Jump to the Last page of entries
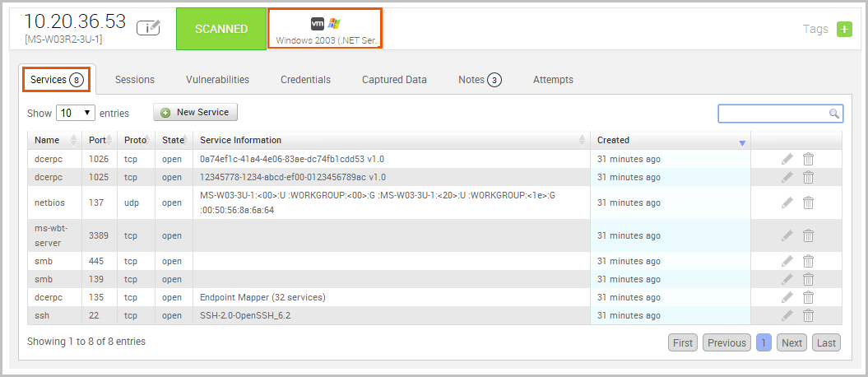The width and height of the screenshot is (868, 377). pyautogui.click(x=826, y=343)
